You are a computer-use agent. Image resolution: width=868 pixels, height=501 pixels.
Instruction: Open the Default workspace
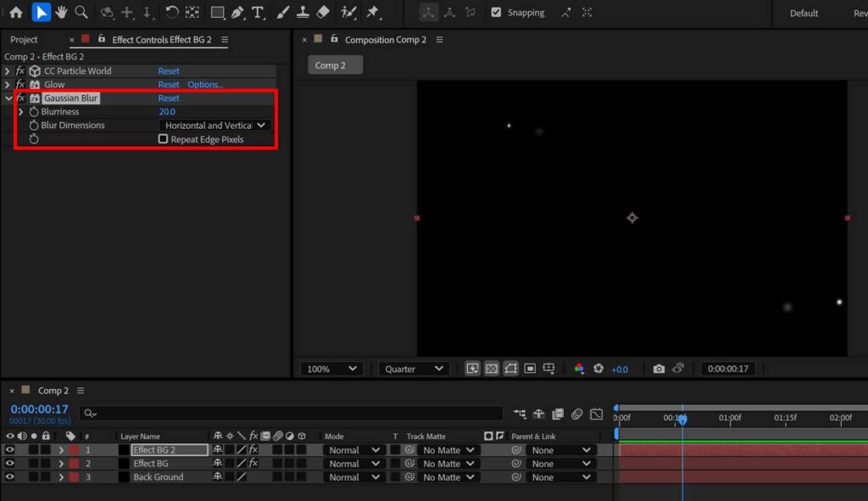point(804,13)
